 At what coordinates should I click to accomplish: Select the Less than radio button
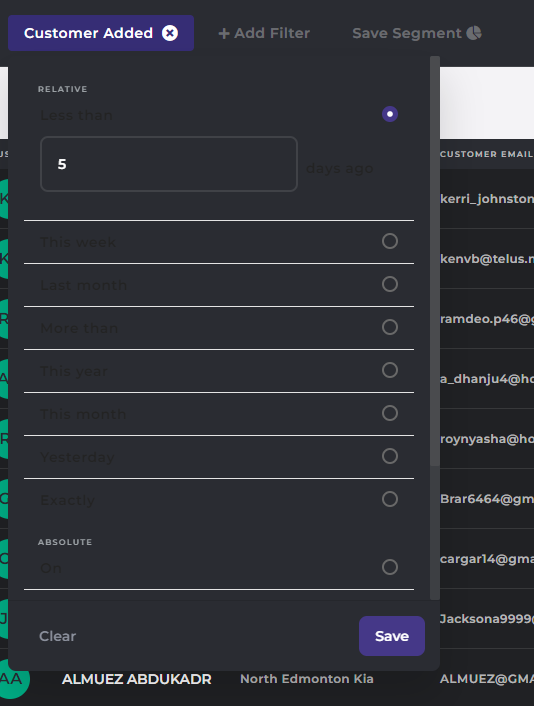point(390,114)
